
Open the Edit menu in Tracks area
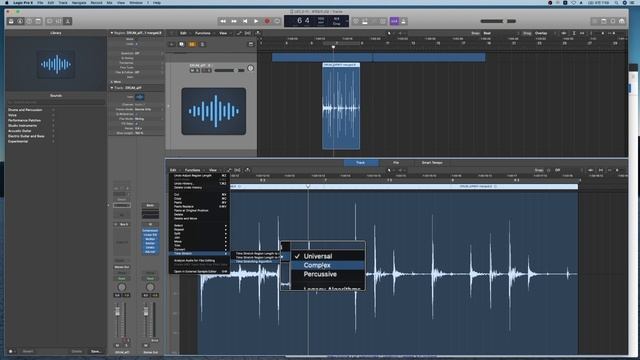[x=183, y=33]
